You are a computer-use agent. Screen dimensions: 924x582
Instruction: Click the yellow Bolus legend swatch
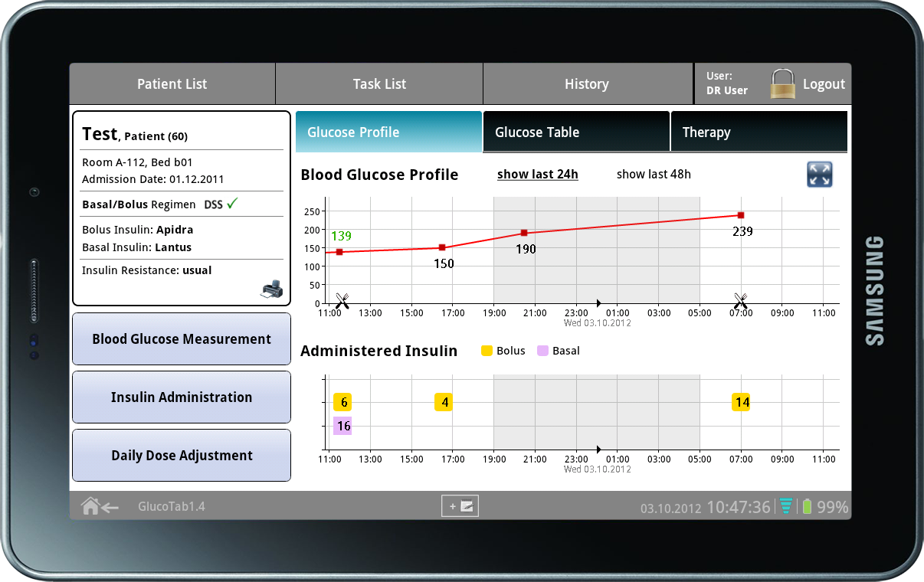point(487,351)
